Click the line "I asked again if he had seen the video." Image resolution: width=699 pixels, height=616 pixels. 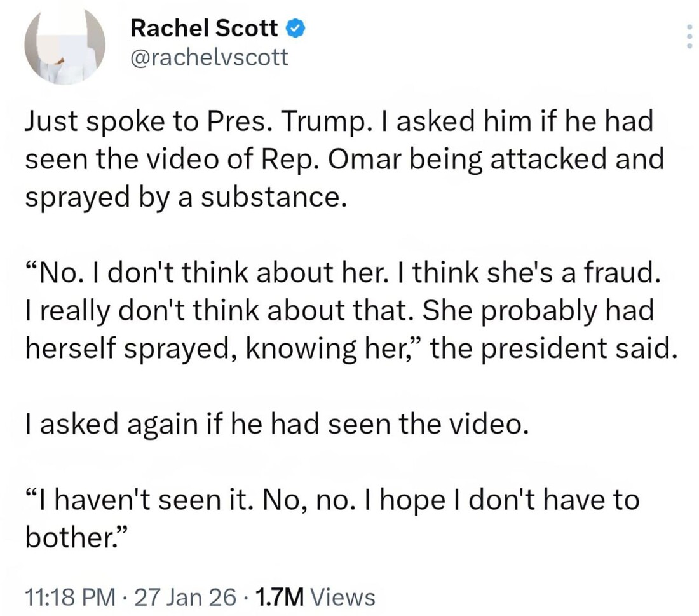[276, 425]
